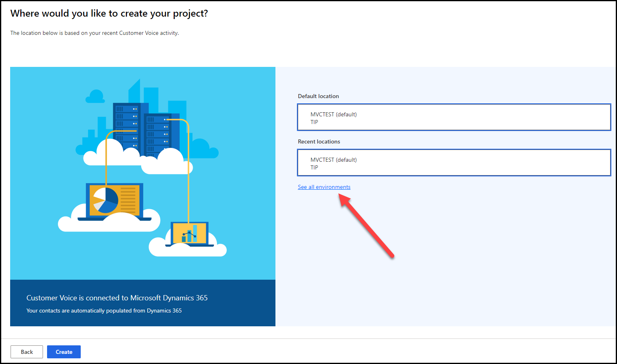
Task: Click the Create button
Action: (64, 351)
